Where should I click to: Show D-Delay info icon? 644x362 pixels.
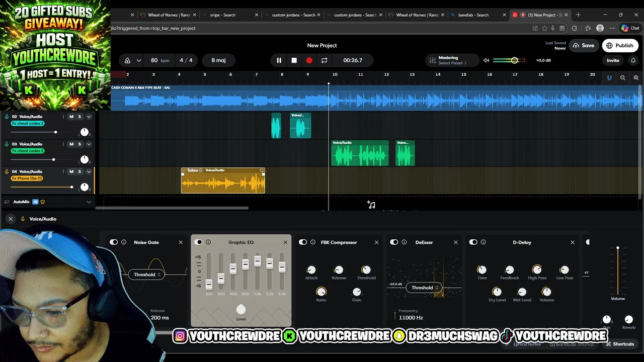click(484, 242)
